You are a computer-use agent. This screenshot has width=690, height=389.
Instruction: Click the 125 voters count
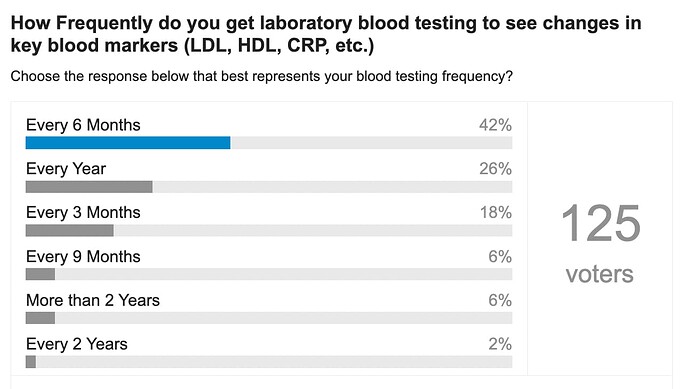tap(601, 223)
